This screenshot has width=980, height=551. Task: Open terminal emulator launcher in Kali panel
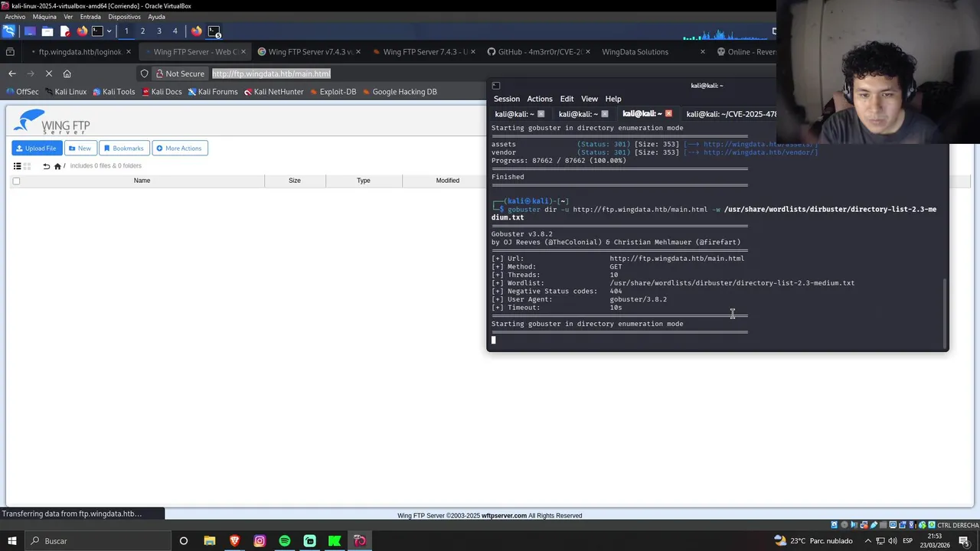click(x=97, y=31)
